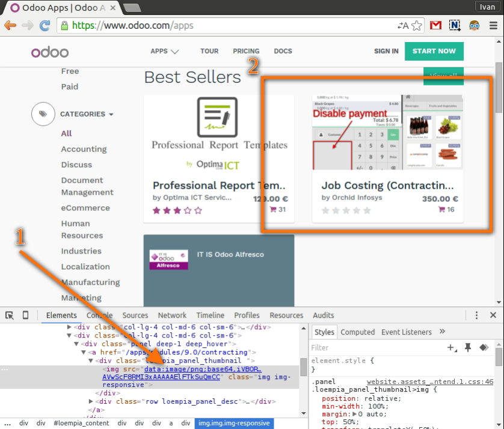
Task: Collapse the second col-lg-4 div node
Action: (x=69, y=335)
